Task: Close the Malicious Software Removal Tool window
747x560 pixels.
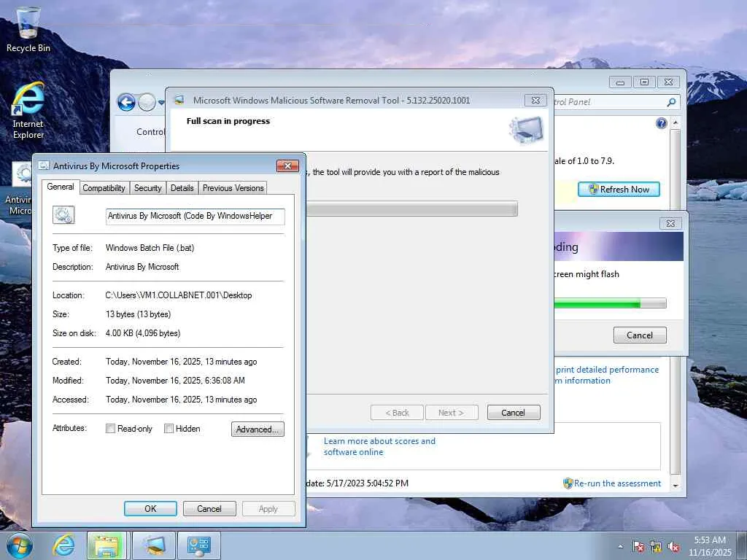Action: coord(535,100)
